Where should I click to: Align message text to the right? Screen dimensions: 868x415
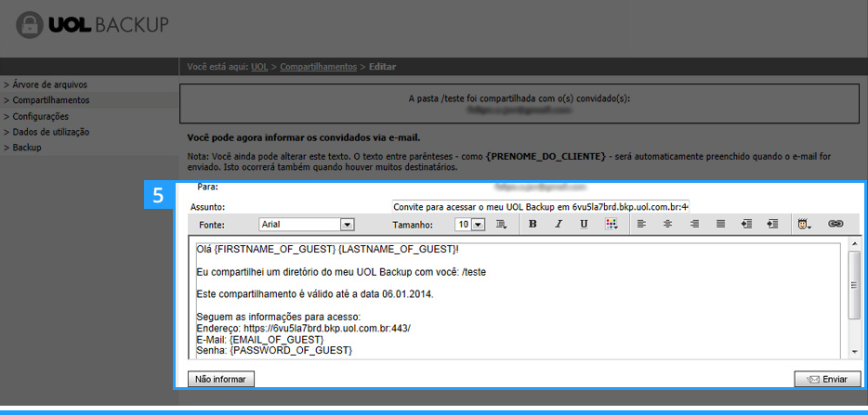coord(694,224)
